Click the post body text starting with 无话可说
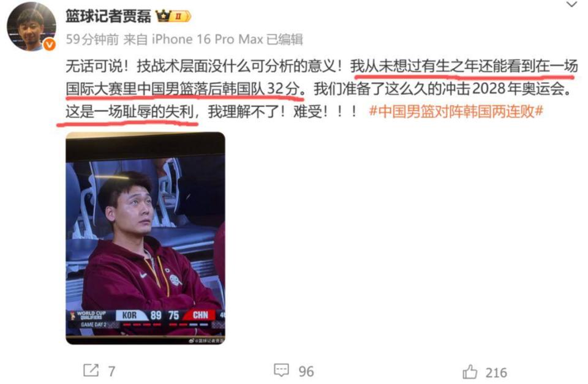Viewport: 588px width, 384px height. (x=321, y=89)
